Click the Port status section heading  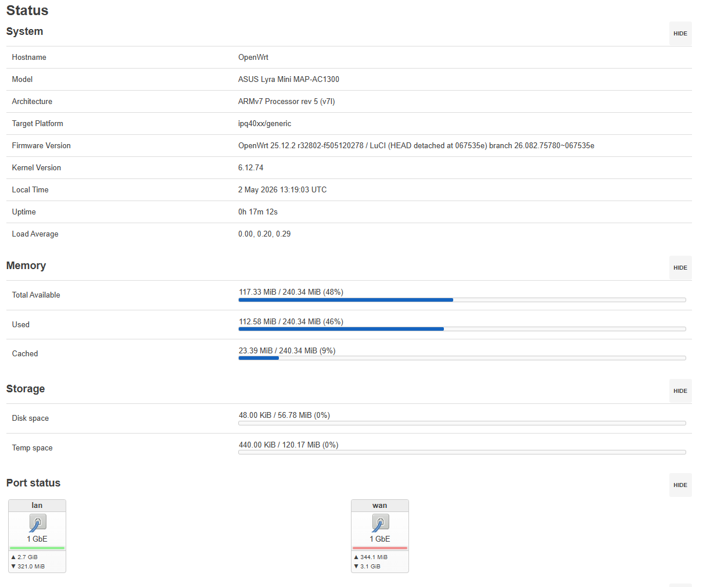(x=33, y=483)
